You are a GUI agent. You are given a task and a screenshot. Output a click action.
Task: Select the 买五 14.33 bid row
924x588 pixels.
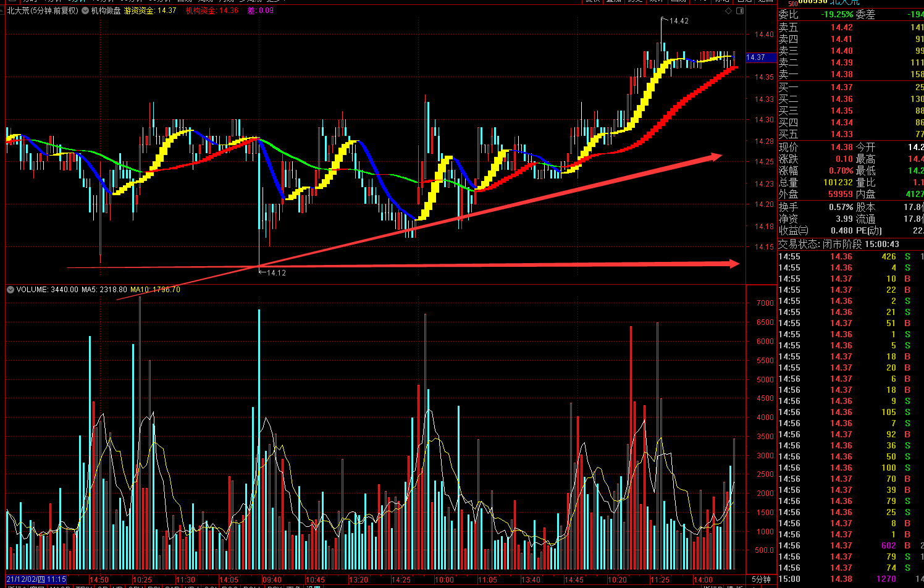coord(851,134)
